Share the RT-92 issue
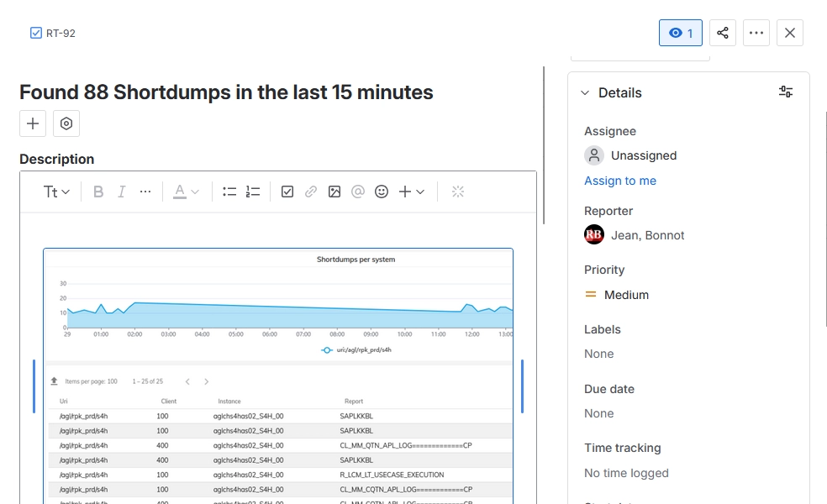 pyautogui.click(x=723, y=33)
